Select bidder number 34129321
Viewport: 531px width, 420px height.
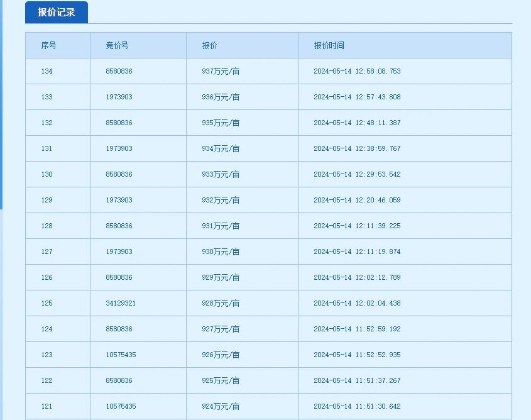(121, 303)
